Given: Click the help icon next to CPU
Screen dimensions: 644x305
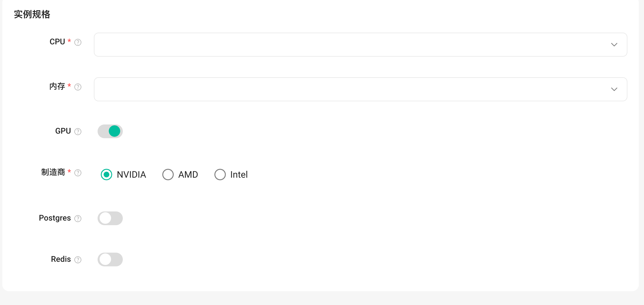Looking at the screenshot, I should (x=78, y=42).
